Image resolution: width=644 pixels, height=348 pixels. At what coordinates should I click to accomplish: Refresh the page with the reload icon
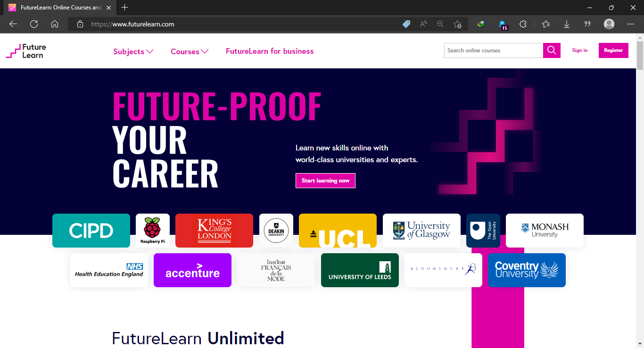[34, 24]
